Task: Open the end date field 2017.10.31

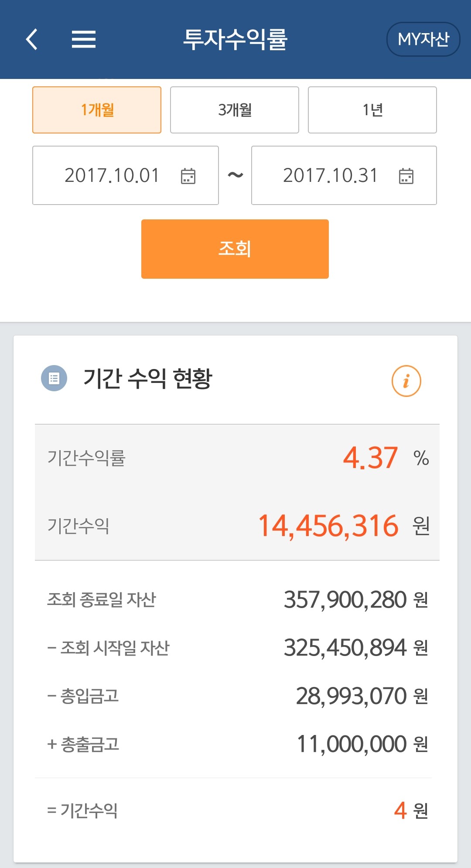Action: coord(330,175)
